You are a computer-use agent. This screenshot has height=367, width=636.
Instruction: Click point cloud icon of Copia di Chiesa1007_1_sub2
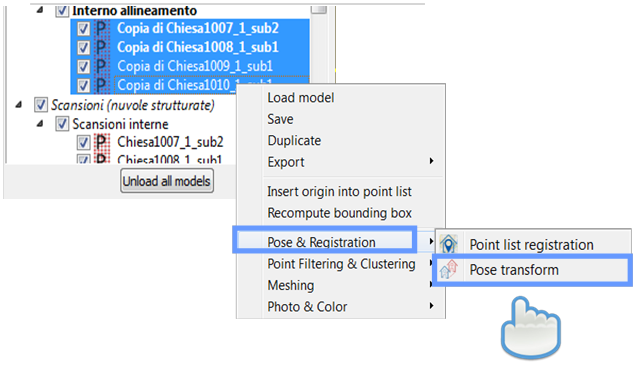(x=102, y=28)
